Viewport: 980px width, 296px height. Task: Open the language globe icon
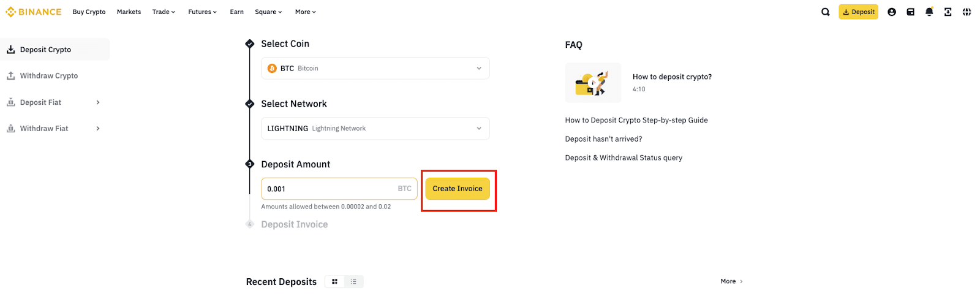click(967, 12)
